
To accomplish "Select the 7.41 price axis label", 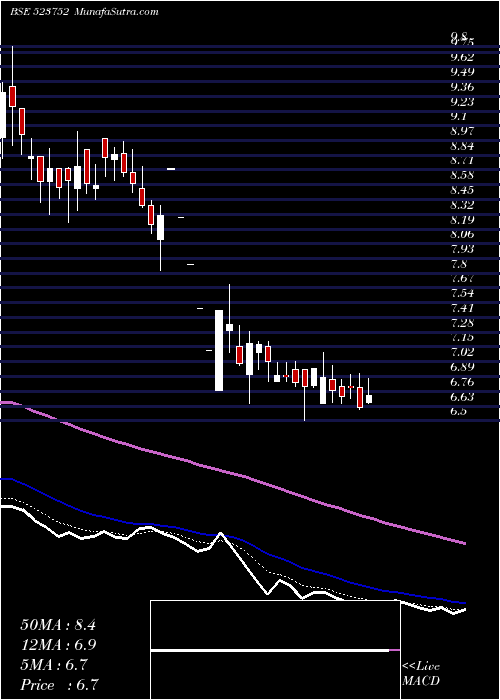I will 462,308.
